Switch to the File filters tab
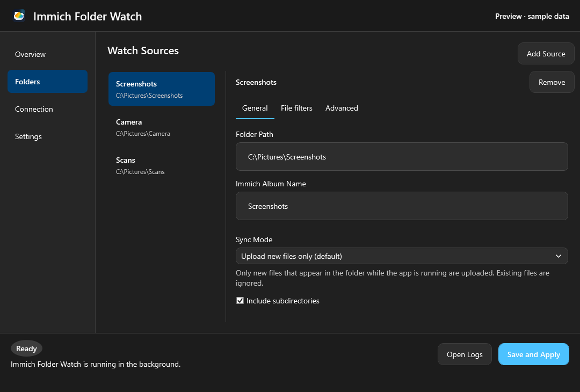This screenshot has width=580, height=392. pyautogui.click(x=296, y=108)
